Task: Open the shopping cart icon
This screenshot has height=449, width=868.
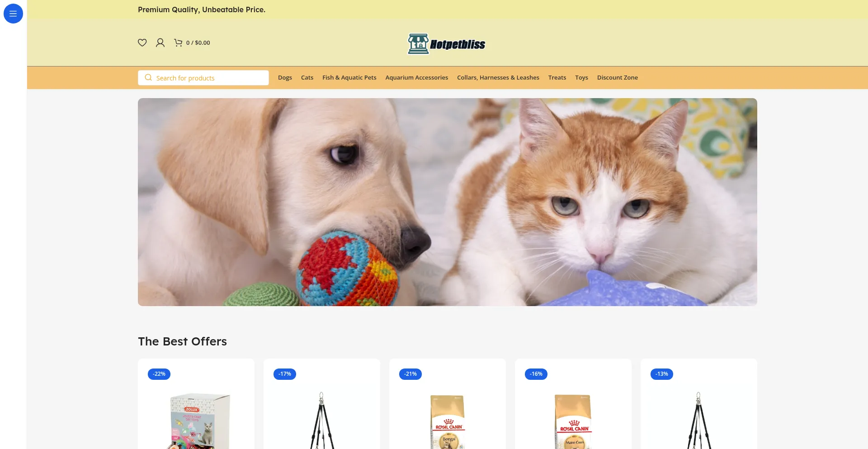Action: coord(178,43)
